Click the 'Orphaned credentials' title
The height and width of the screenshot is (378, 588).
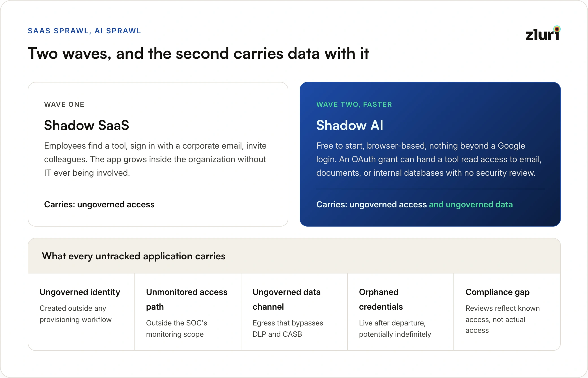[381, 299]
